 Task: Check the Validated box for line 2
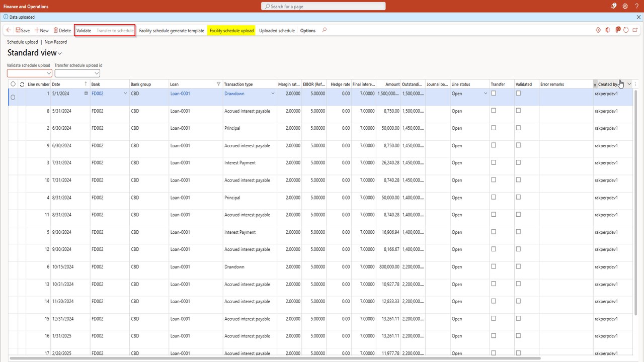click(518, 128)
